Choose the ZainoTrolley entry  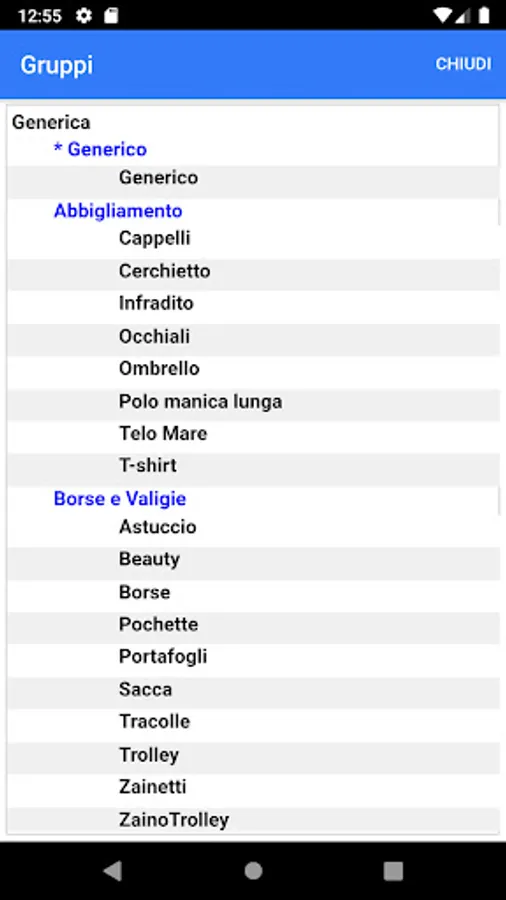253,820
